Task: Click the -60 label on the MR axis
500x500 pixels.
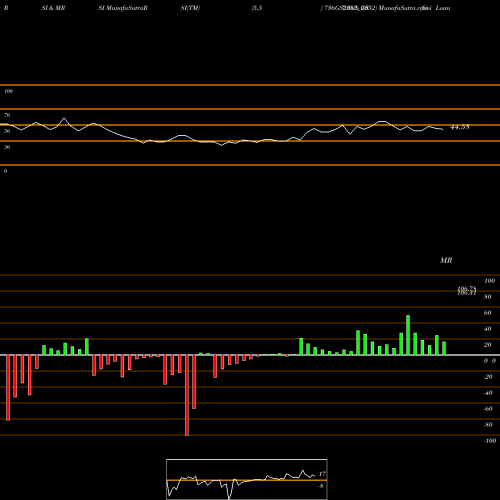Action: tap(488, 409)
